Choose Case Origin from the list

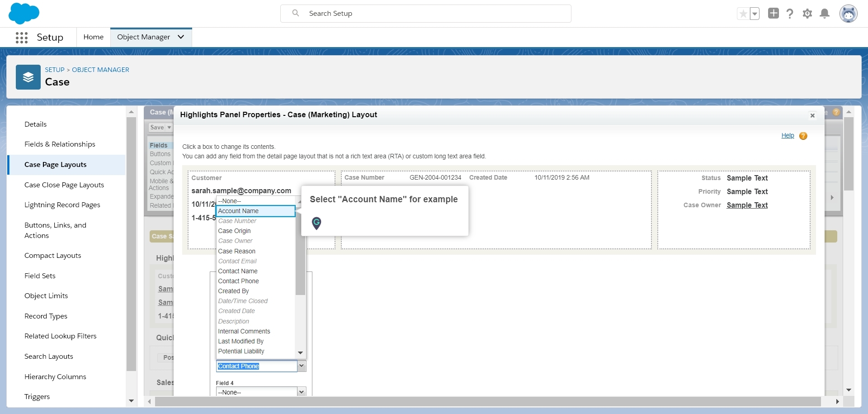(x=255, y=231)
